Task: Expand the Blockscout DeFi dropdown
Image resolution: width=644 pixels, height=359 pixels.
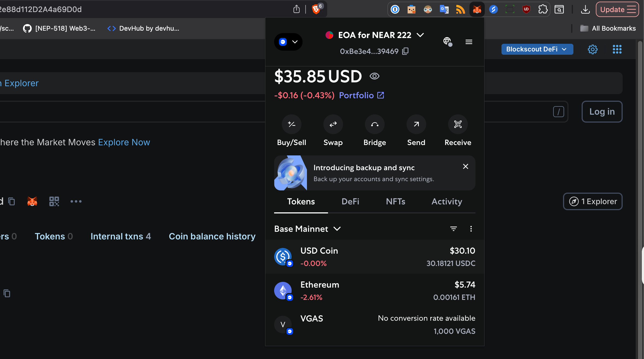Action: pyautogui.click(x=536, y=49)
